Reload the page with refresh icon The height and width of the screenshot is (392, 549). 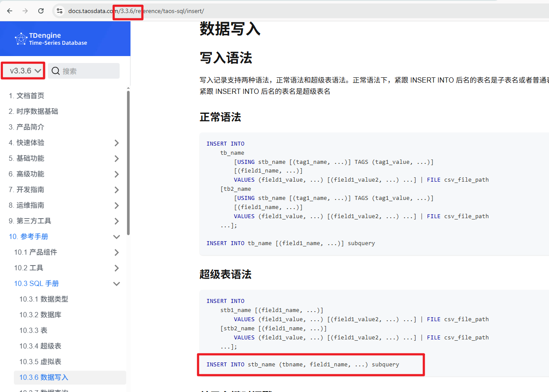[x=41, y=11]
